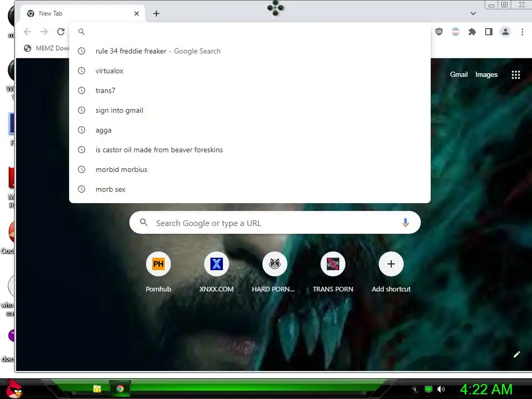Open the extensions puzzle piece menu
The height and width of the screenshot is (399, 532).
(x=472, y=32)
